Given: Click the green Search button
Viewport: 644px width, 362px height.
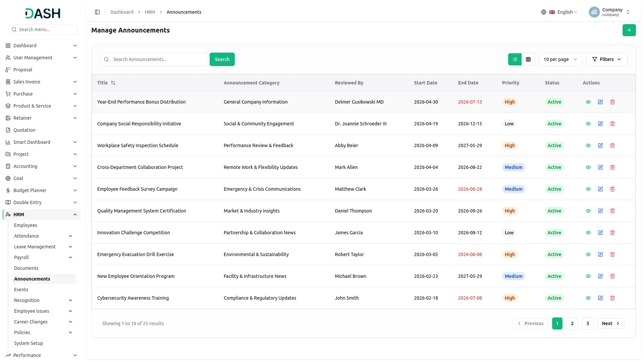Looking at the screenshot, I should pyautogui.click(x=222, y=59).
